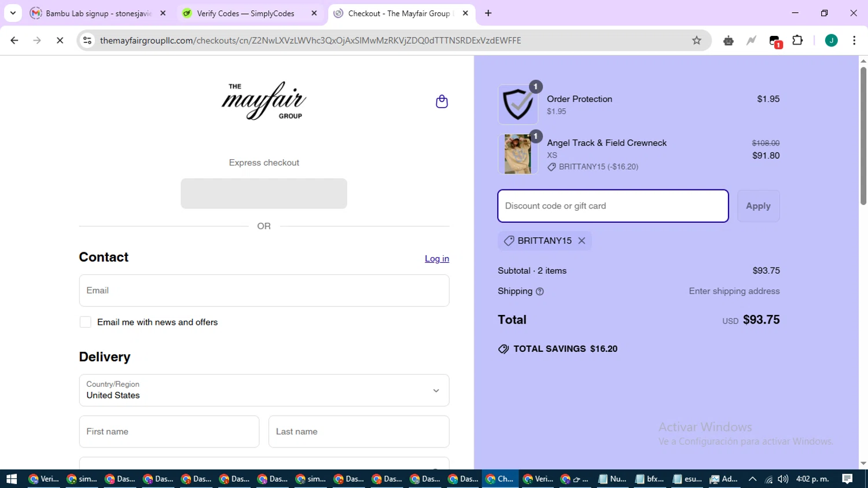View site information icon in address bar

click(87, 41)
